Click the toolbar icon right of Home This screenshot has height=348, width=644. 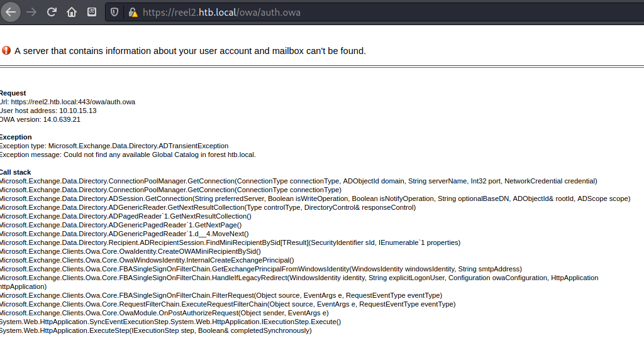(92, 12)
